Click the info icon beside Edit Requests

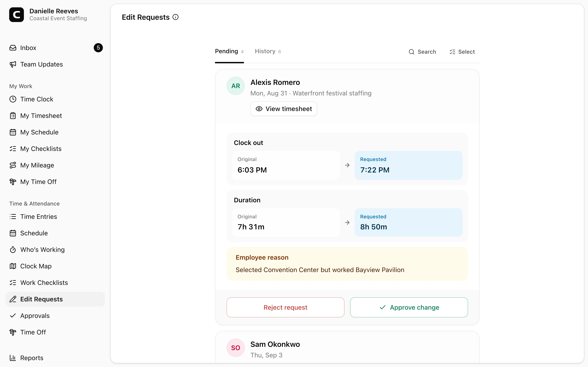pos(175,17)
